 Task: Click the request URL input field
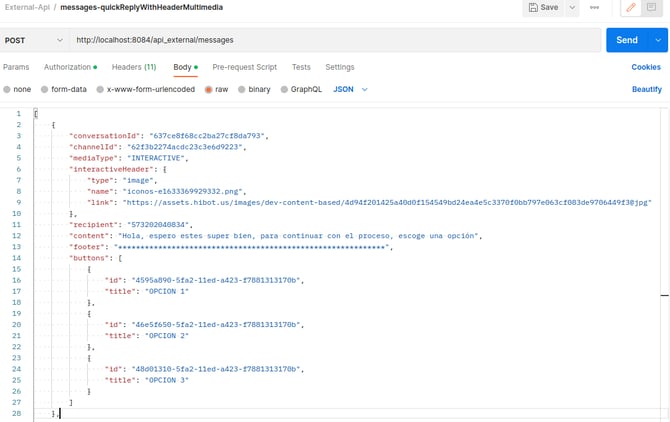pos(330,41)
